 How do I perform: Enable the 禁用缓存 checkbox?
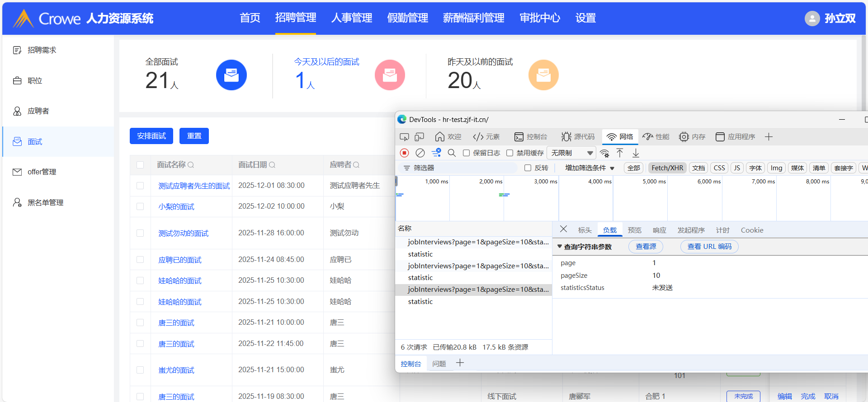pos(510,153)
